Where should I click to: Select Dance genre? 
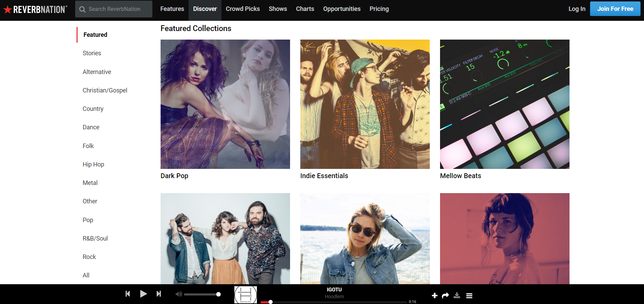(x=91, y=127)
